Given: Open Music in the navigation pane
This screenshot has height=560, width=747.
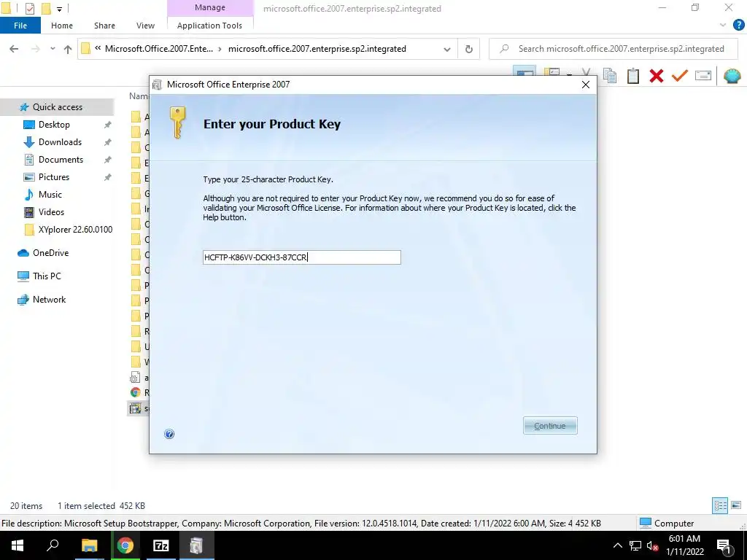Looking at the screenshot, I should [x=50, y=195].
